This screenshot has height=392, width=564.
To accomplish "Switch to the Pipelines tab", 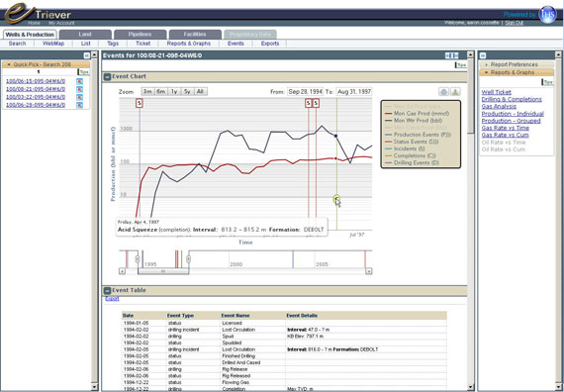I will (141, 35).
